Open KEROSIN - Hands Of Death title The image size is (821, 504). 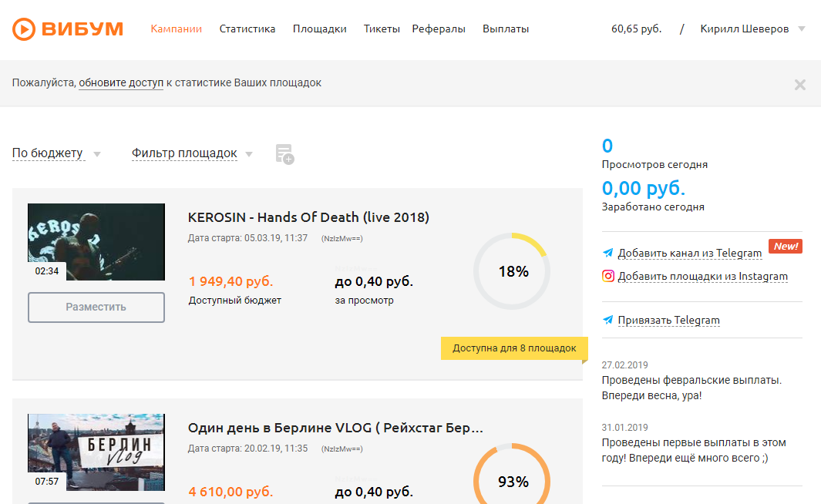pos(308,217)
